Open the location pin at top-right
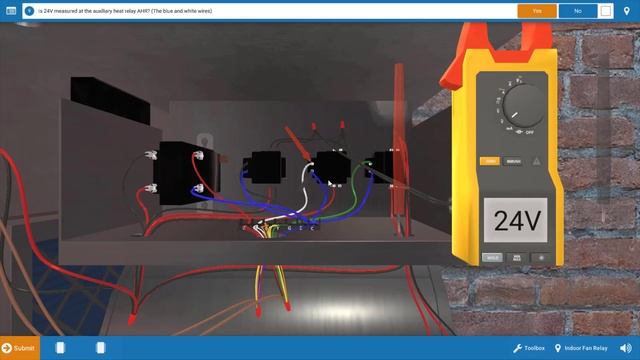The width and height of the screenshot is (640, 360). [x=627, y=11]
